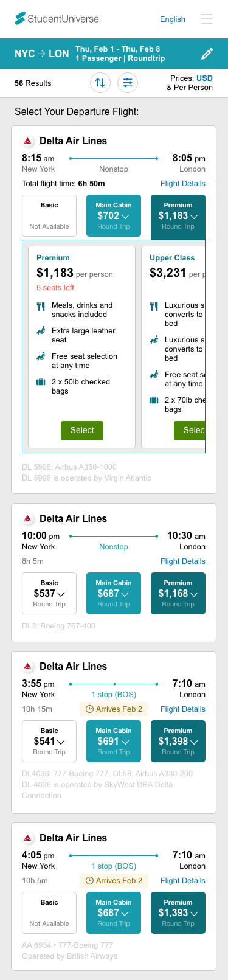Viewport: 228px width, 980px height.
Task: Expand the $1,398 Premium fare option
Action: tap(178, 742)
